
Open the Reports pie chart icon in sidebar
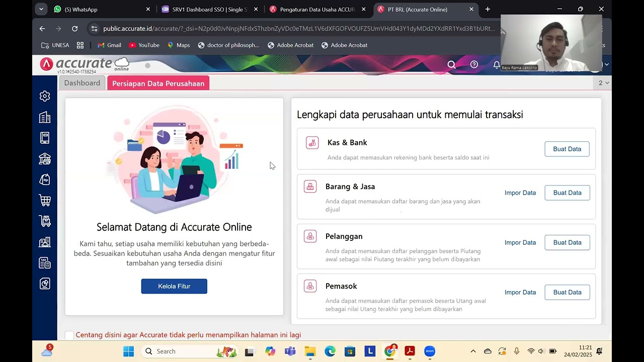tap(45, 284)
